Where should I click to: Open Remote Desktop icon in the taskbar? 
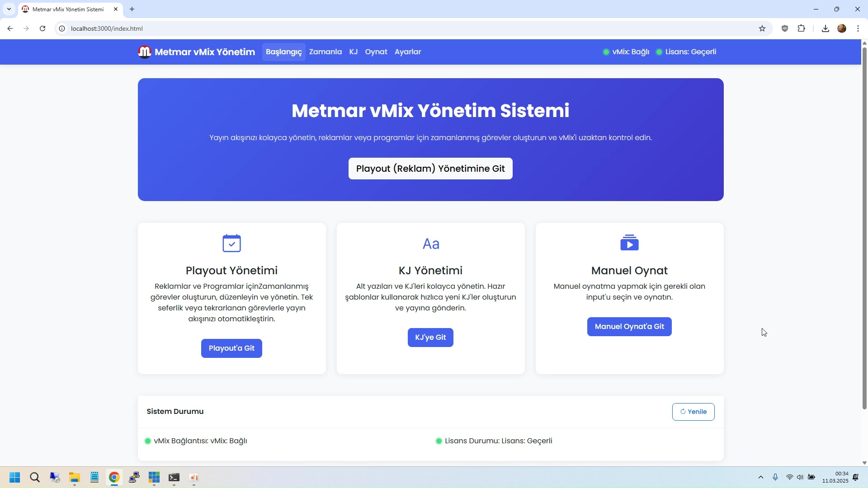pos(55,478)
